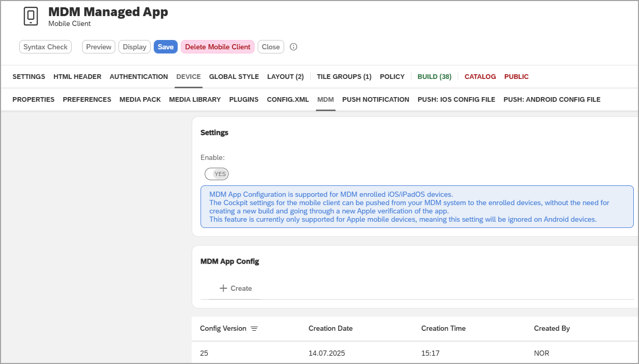View the CONFIG.XML subtab
The width and height of the screenshot is (639, 364).
coord(288,99)
